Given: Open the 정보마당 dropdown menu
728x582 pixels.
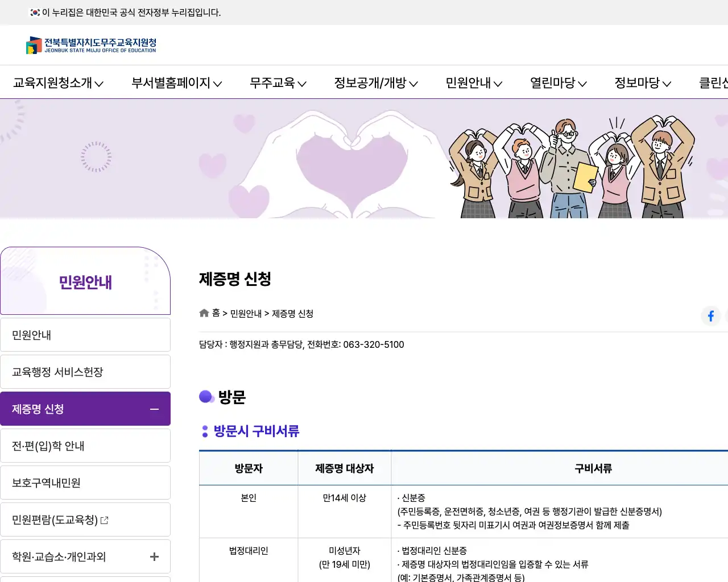Looking at the screenshot, I should pos(643,83).
